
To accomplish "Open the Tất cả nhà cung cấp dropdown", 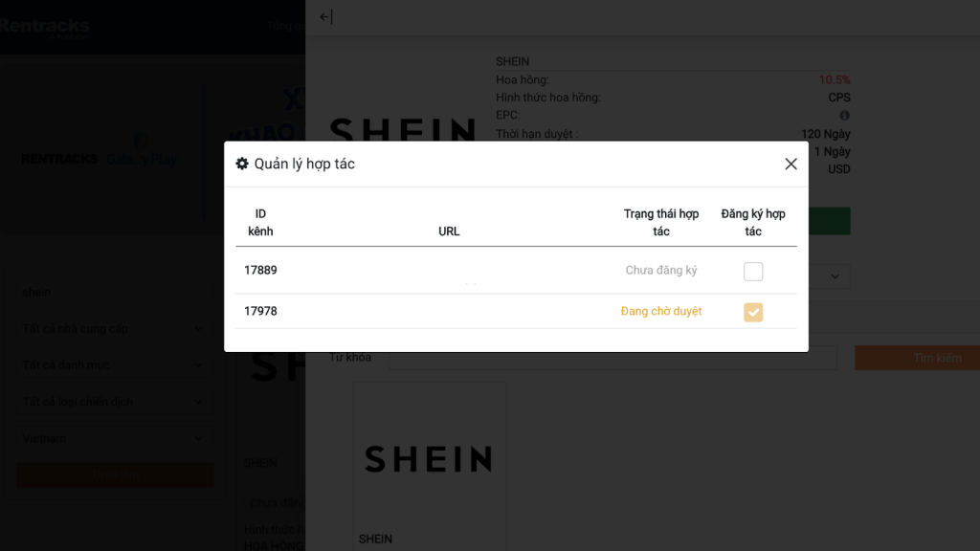I will [114, 329].
